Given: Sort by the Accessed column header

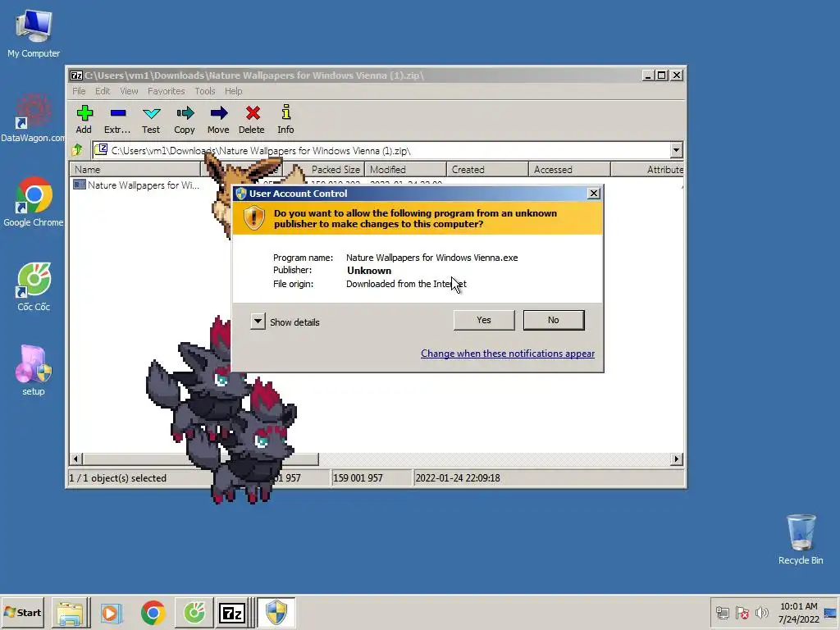Looking at the screenshot, I should [569, 169].
